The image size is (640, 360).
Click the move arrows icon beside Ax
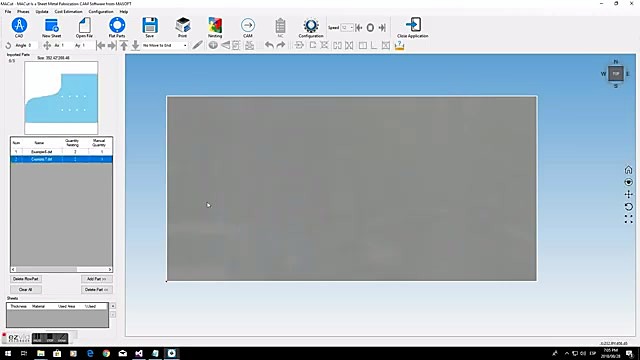(x=47, y=45)
